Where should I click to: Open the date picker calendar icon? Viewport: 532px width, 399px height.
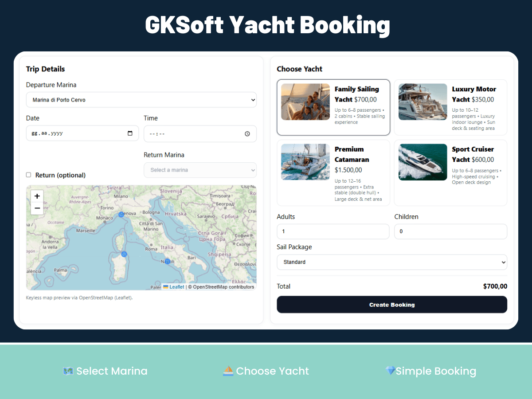pyautogui.click(x=130, y=133)
